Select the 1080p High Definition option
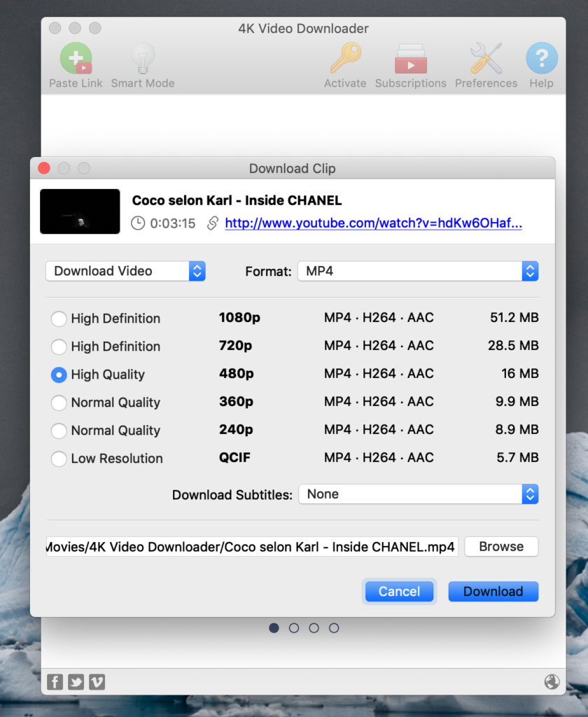This screenshot has width=588, height=717. coord(59,319)
